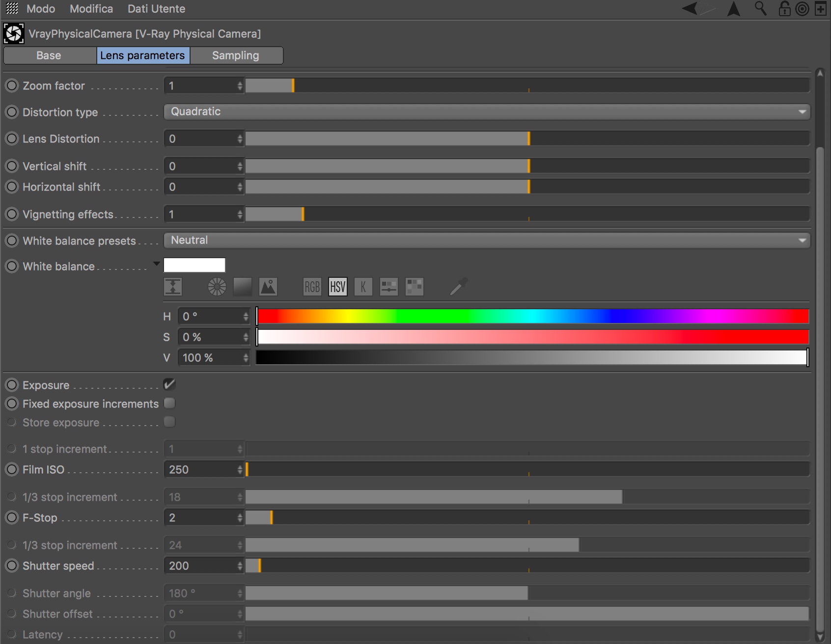Click the white balance color swatch
Image resolution: width=831 pixels, height=644 pixels.
pos(194,265)
